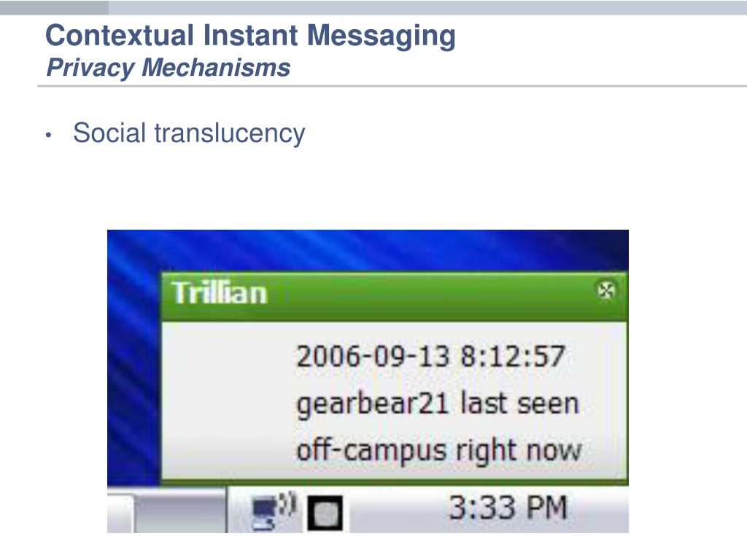Click the Privacy Mechanisms subtitle
747x560 pixels.
169,67
